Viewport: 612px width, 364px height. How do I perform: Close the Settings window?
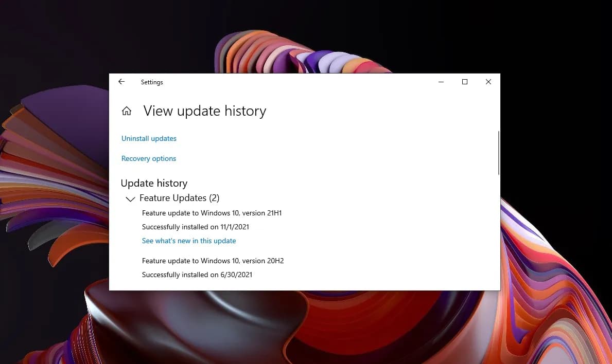coord(488,82)
